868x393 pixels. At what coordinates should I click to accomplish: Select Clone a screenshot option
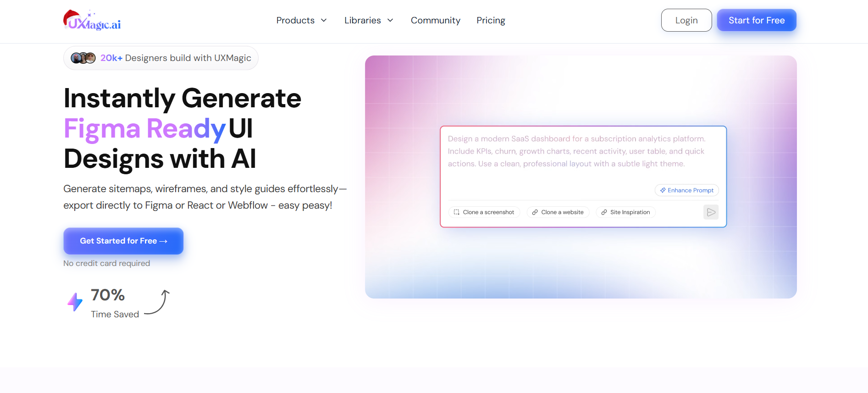[x=484, y=212]
